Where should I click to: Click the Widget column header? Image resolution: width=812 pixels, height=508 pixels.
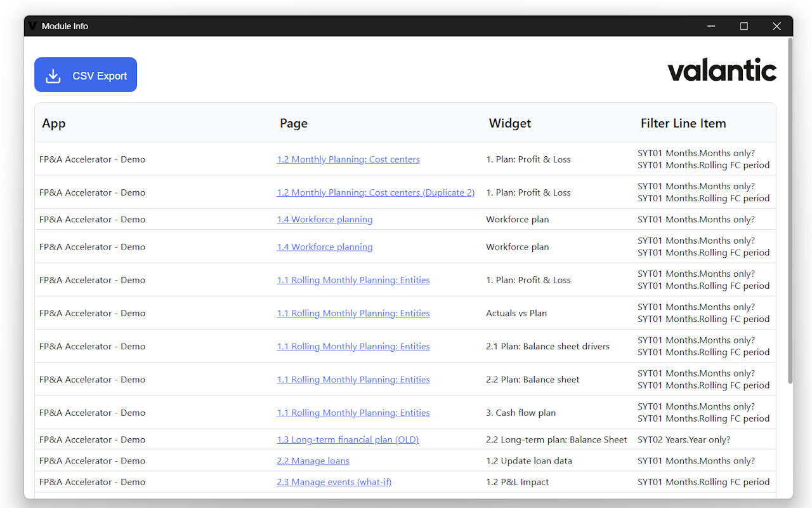509,123
